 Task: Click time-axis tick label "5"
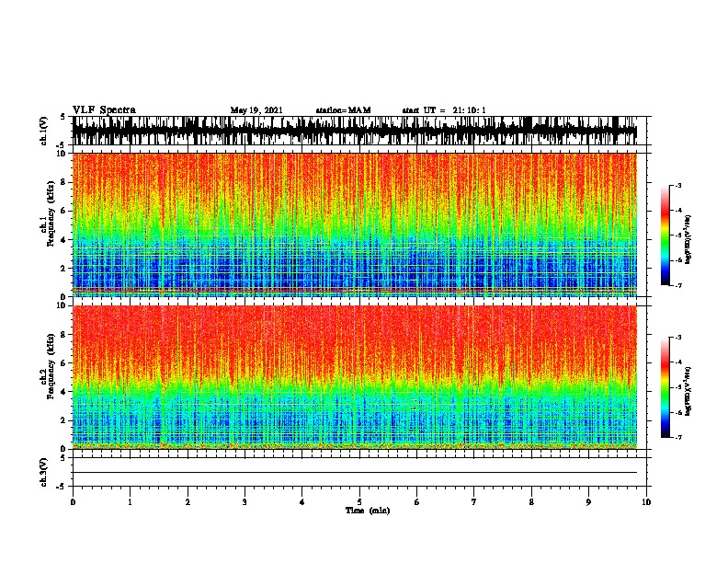pos(359,502)
